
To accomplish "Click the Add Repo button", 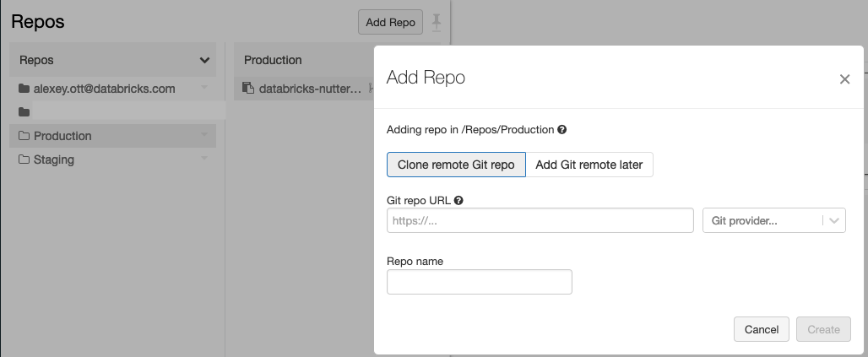I will coord(390,22).
